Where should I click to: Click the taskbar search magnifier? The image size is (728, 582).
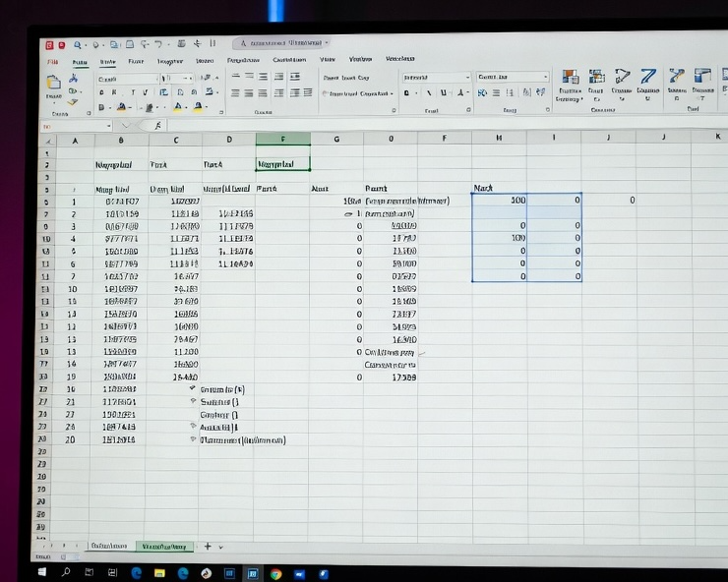(66, 572)
